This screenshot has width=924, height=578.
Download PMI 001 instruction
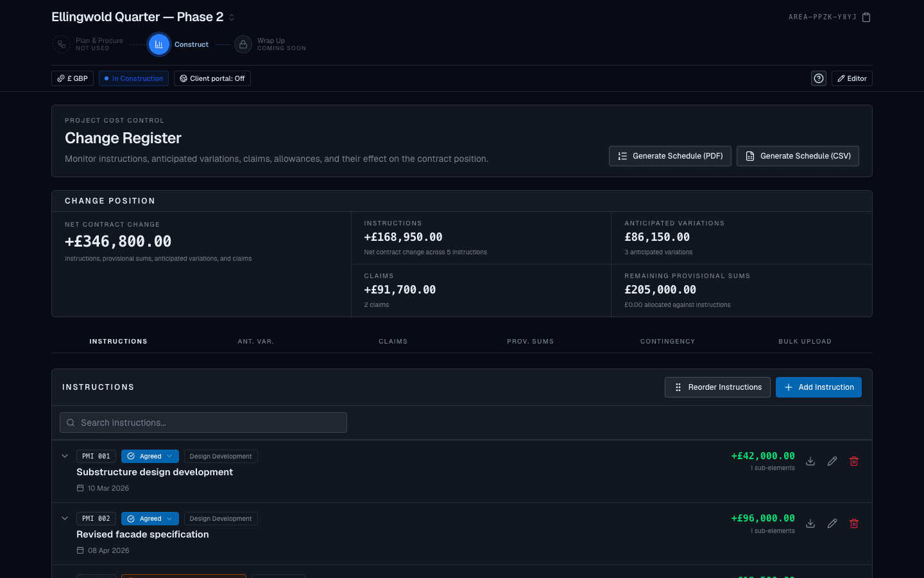click(810, 461)
